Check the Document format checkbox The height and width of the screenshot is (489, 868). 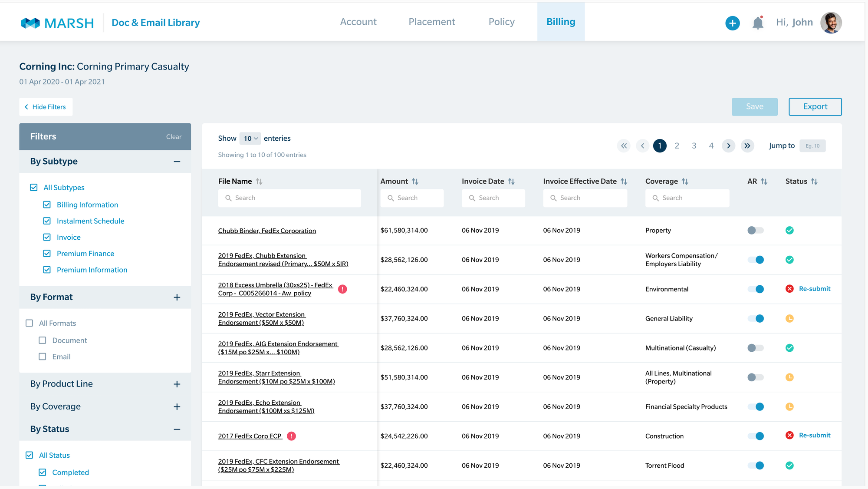click(x=43, y=340)
